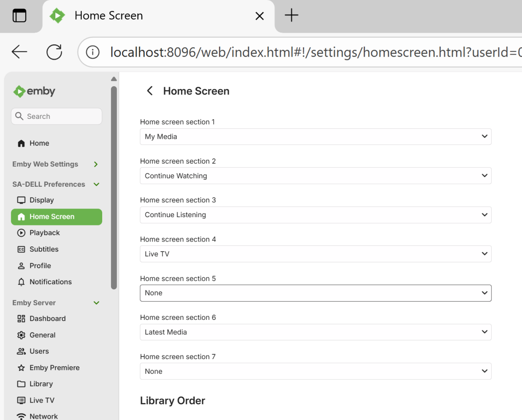Reload the page with the refresh icon
This screenshot has width=522, height=420.
click(x=54, y=52)
